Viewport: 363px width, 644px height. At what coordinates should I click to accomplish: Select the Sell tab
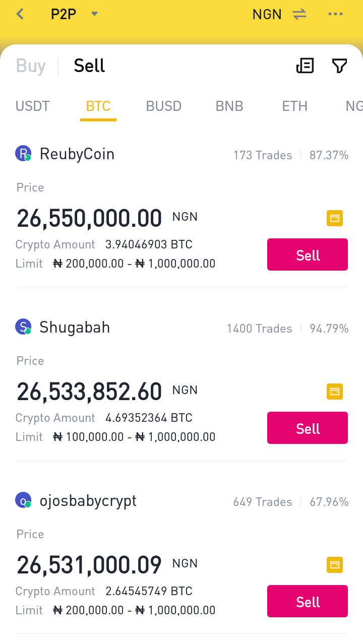pos(89,66)
